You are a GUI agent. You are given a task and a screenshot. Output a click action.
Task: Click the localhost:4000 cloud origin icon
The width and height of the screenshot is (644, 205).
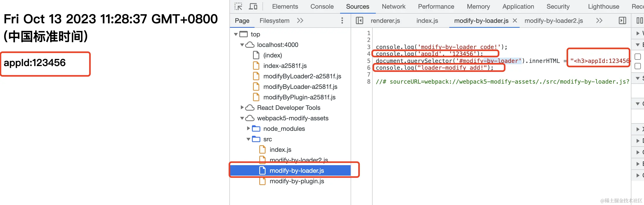(250, 45)
